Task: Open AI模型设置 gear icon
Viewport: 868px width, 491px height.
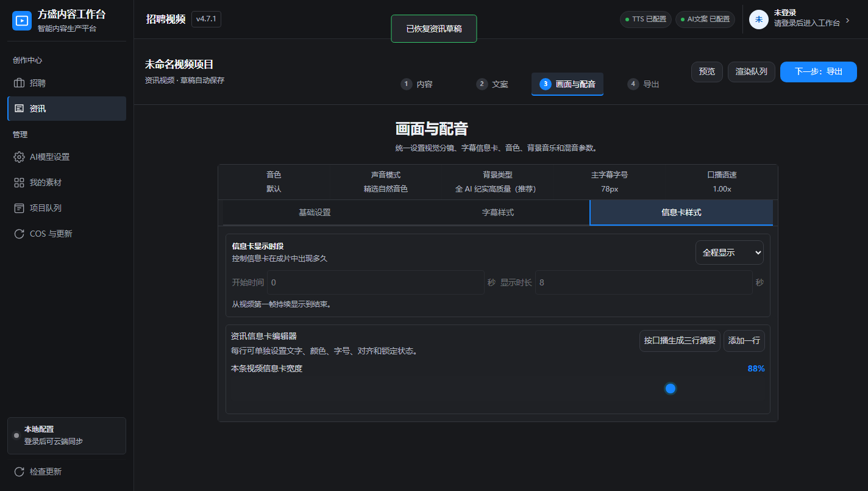Action: pyautogui.click(x=19, y=157)
